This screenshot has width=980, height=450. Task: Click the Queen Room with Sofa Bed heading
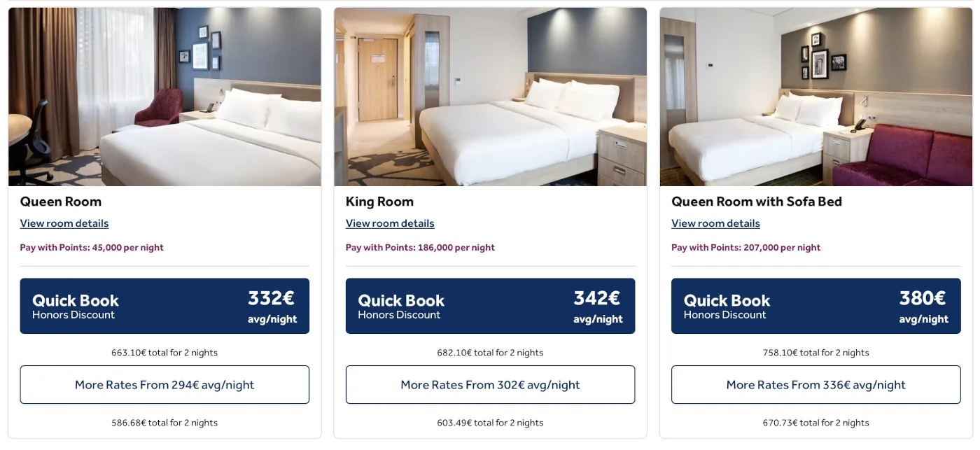tap(756, 202)
